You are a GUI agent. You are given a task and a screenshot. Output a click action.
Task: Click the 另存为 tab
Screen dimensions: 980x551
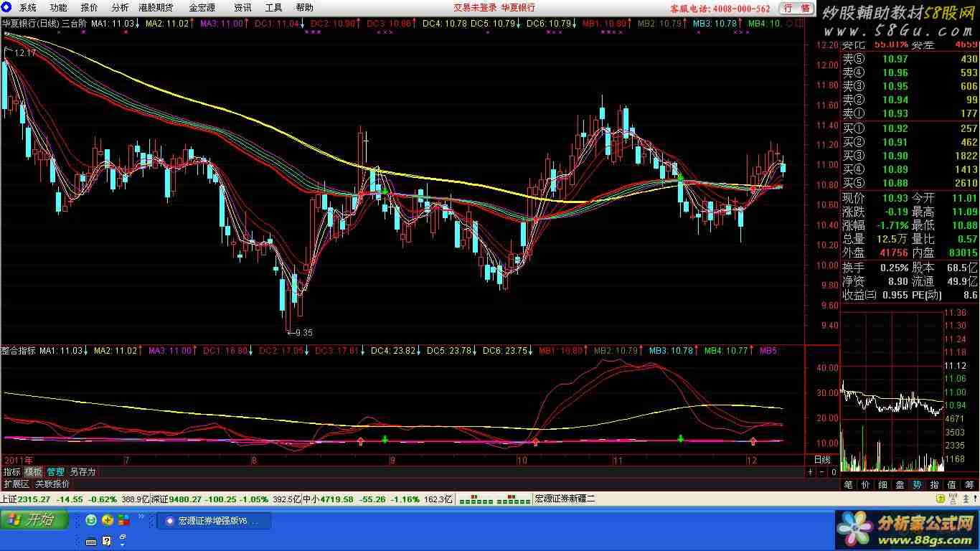pyautogui.click(x=83, y=472)
